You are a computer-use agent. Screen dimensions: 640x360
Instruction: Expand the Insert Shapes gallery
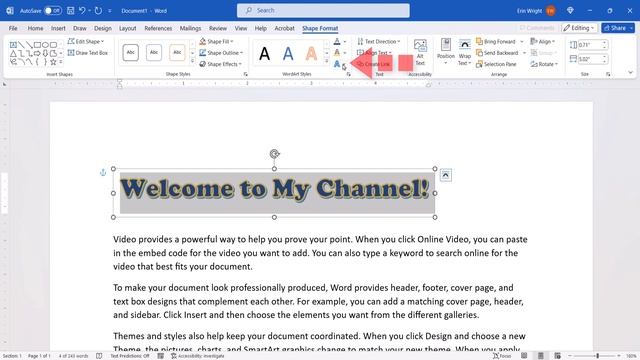[61, 62]
